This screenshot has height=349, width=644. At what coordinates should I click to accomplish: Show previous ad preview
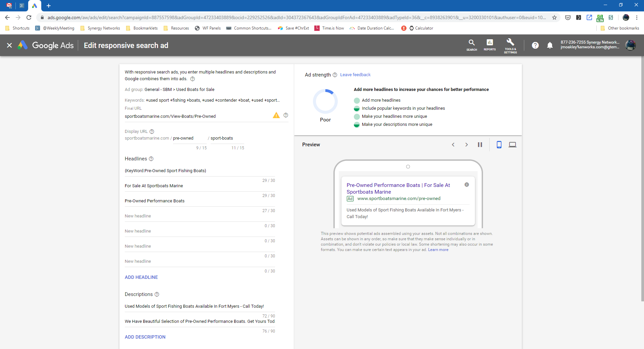click(453, 145)
